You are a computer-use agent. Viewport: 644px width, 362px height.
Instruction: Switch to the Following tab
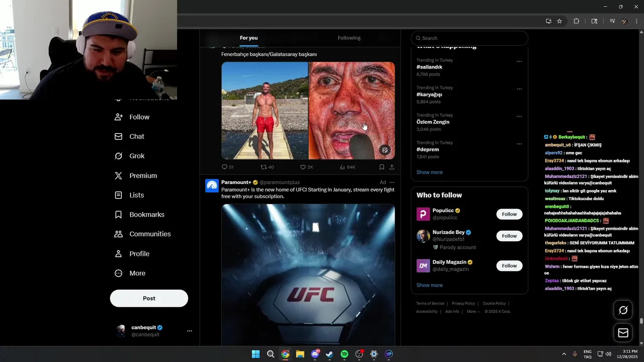tap(349, 38)
